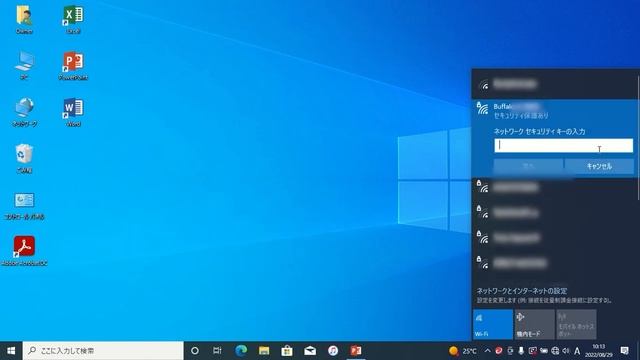Select the user folder desktop icon

pos(24,19)
